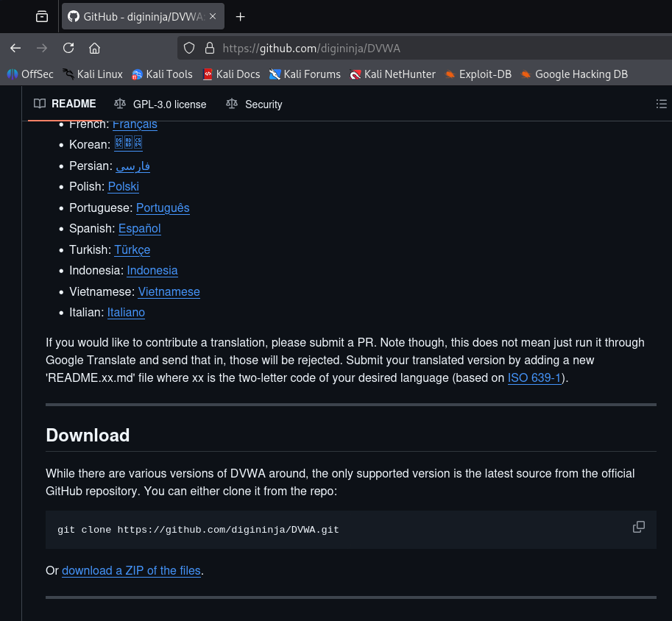Viewport: 672px width, 621px height.
Task: Switch to the README tab
Action: (66, 104)
